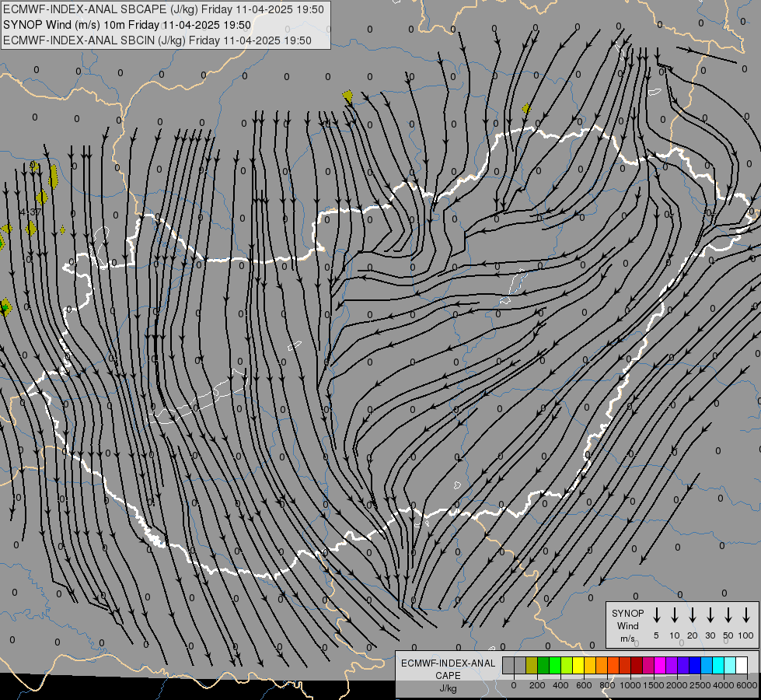Click the '4.37' value label on map

[x=30, y=212]
